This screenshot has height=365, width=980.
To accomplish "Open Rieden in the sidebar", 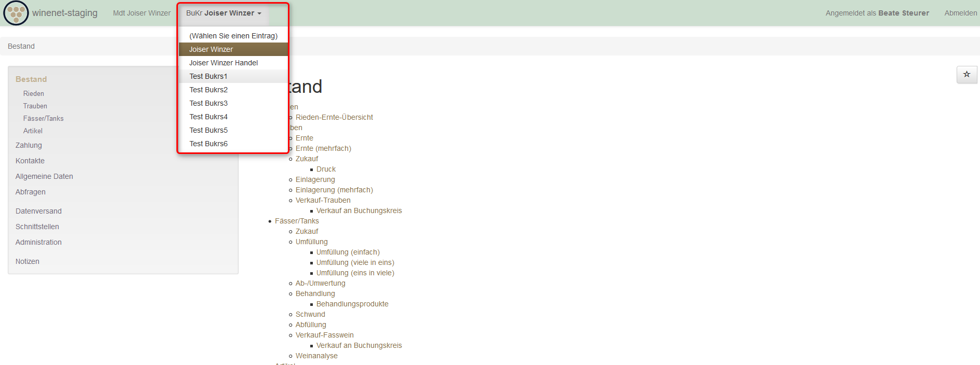I will [x=33, y=93].
